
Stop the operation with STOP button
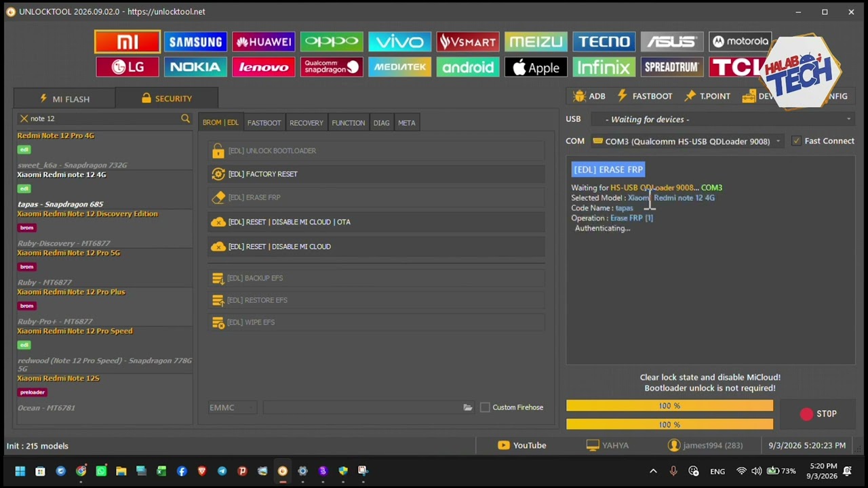point(818,414)
